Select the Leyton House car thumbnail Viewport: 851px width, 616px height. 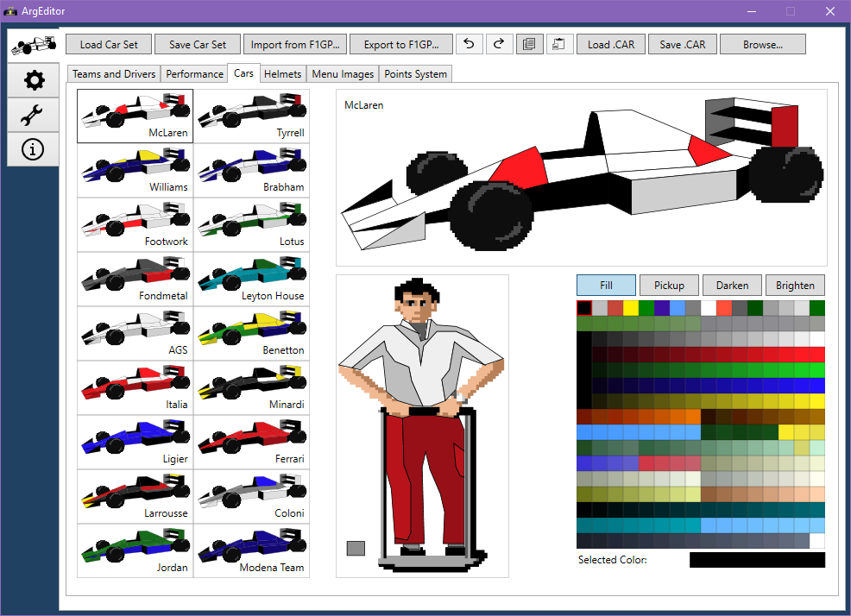(x=252, y=279)
